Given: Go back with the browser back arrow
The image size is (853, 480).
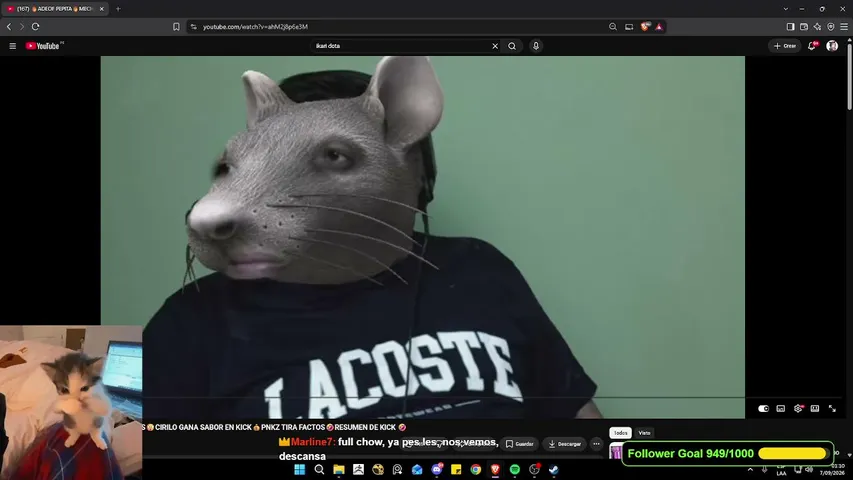Looking at the screenshot, I should (x=9, y=27).
